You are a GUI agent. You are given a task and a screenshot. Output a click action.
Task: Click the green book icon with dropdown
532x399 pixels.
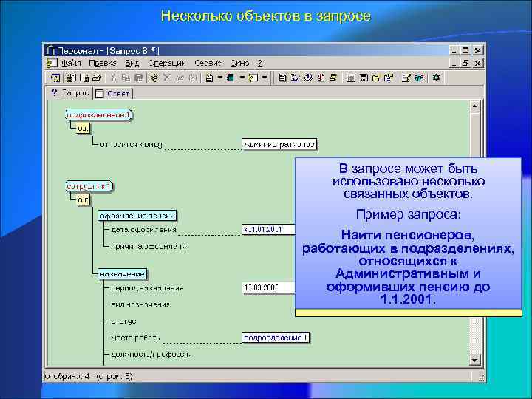tap(231, 78)
